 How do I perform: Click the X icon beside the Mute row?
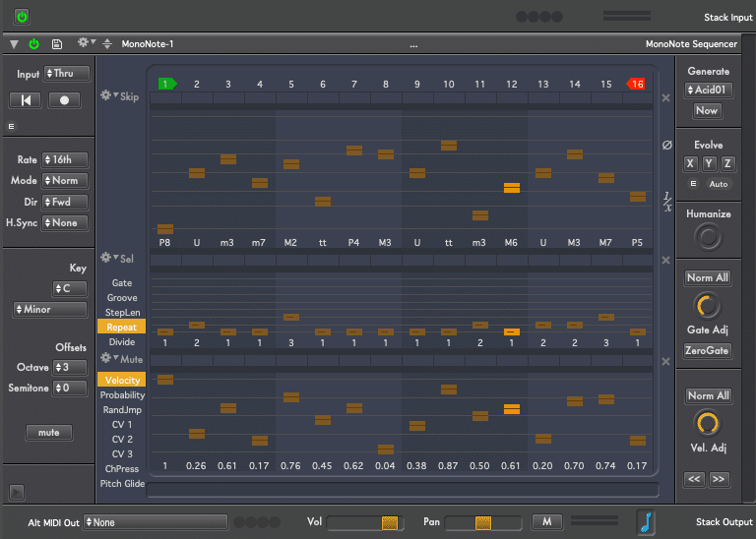(x=665, y=362)
